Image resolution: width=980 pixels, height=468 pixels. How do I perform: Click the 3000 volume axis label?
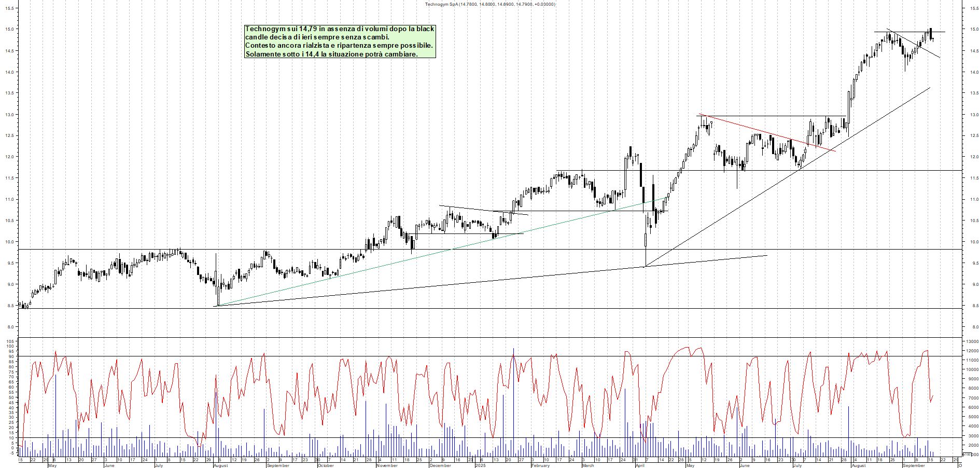click(973, 435)
